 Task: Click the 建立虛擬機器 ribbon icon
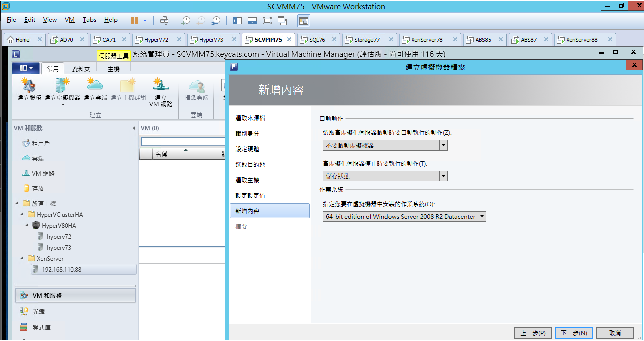pyautogui.click(x=62, y=89)
